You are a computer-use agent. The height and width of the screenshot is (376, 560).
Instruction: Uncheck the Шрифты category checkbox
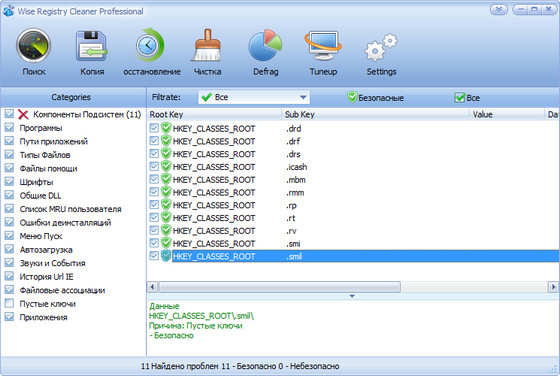pos(9,182)
